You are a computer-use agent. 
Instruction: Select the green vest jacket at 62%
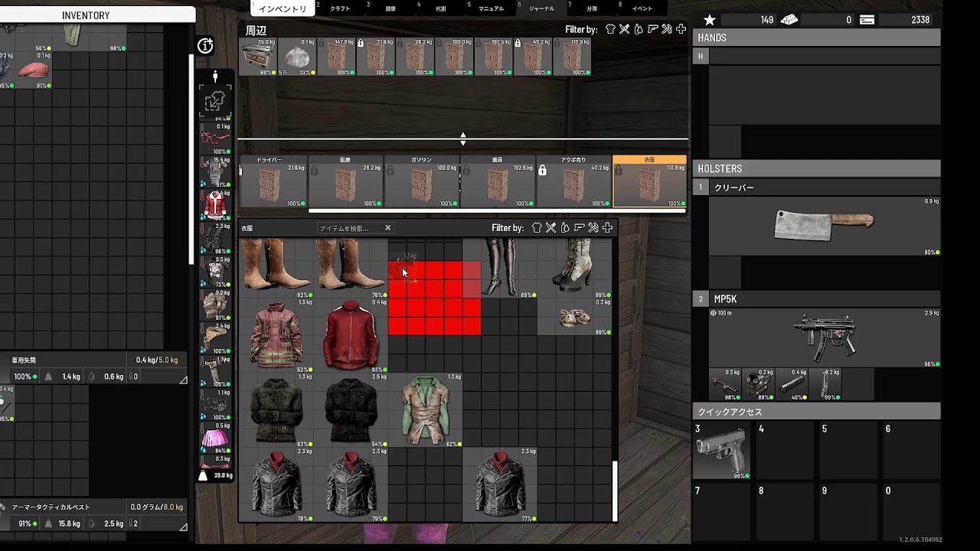tap(426, 409)
